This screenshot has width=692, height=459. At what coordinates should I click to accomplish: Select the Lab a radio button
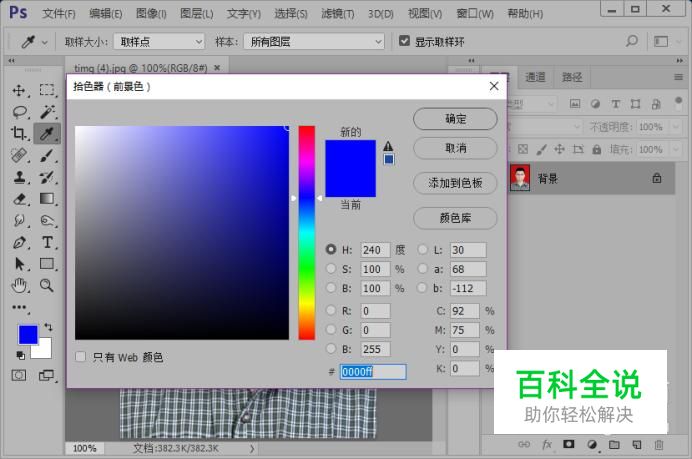pyautogui.click(x=423, y=268)
